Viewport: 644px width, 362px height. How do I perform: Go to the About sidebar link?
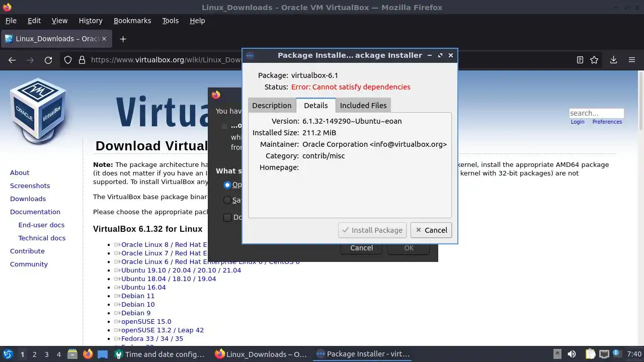pos(20,172)
